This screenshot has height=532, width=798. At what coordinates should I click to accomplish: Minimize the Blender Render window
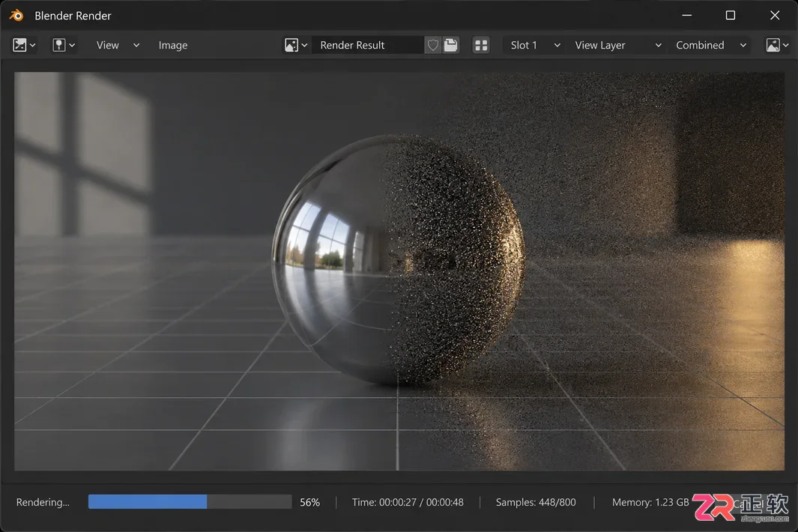click(x=686, y=15)
